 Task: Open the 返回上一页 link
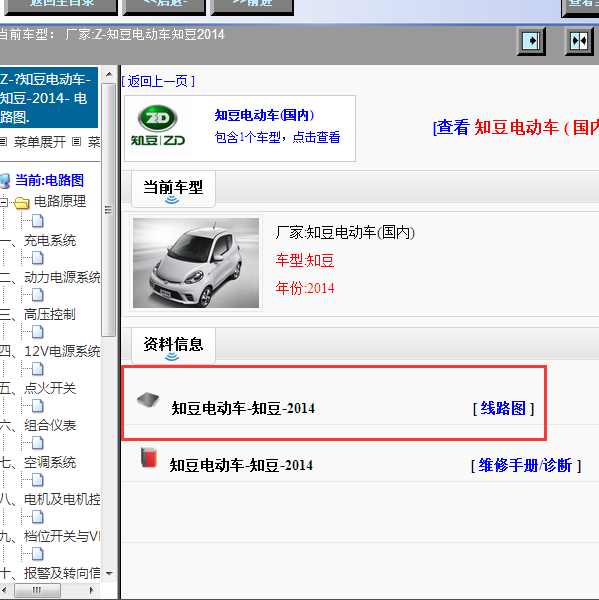click(158, 81)
